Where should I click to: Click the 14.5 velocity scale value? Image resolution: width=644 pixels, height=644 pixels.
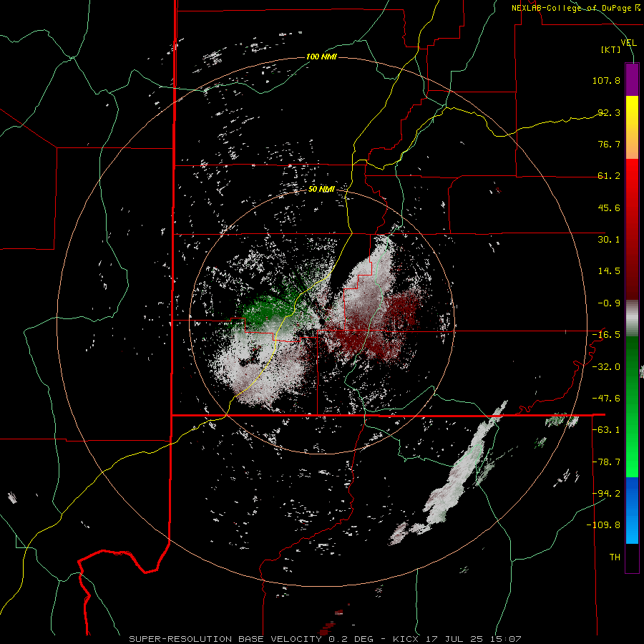point(609,271)
